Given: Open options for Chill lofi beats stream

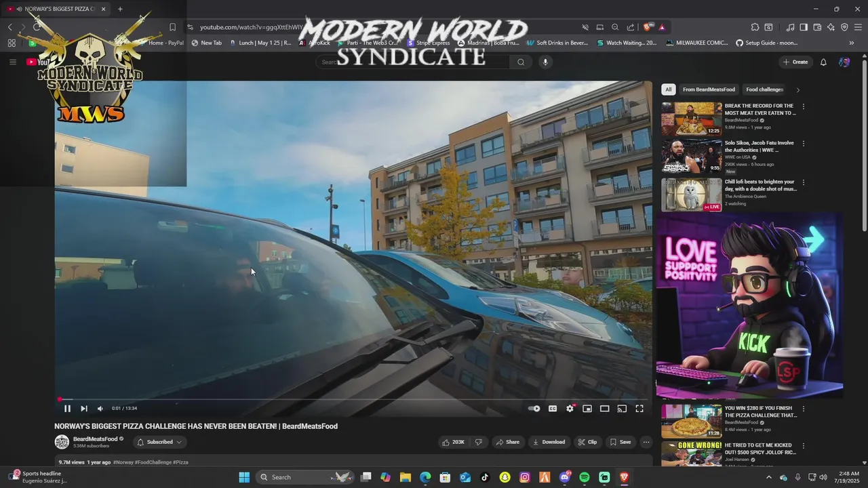Looking at the screenshot, I should point(804,182).
